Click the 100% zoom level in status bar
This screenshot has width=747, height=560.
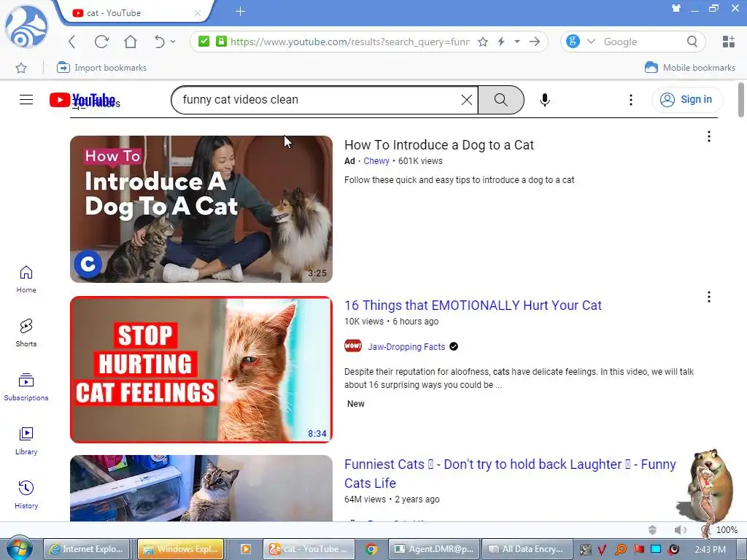727,530
